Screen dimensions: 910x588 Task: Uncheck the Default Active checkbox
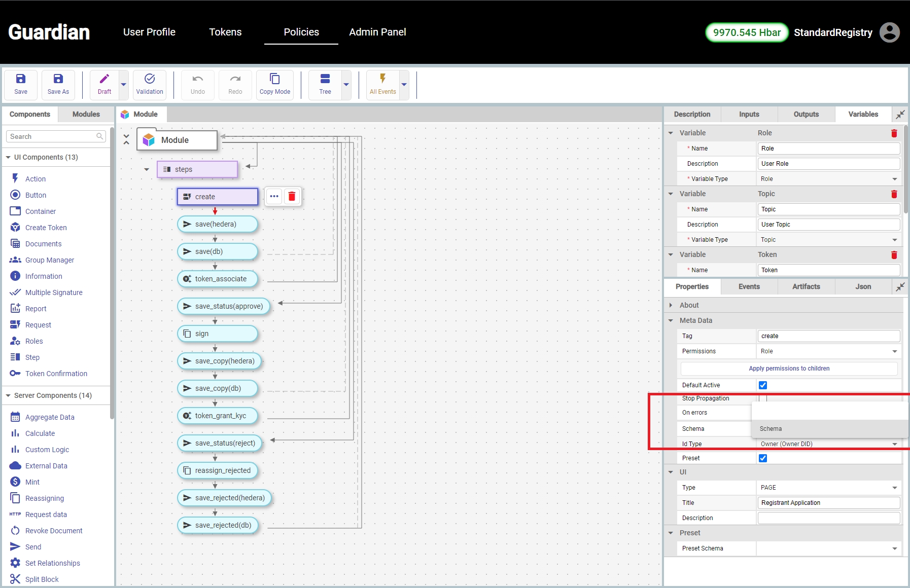762,385
